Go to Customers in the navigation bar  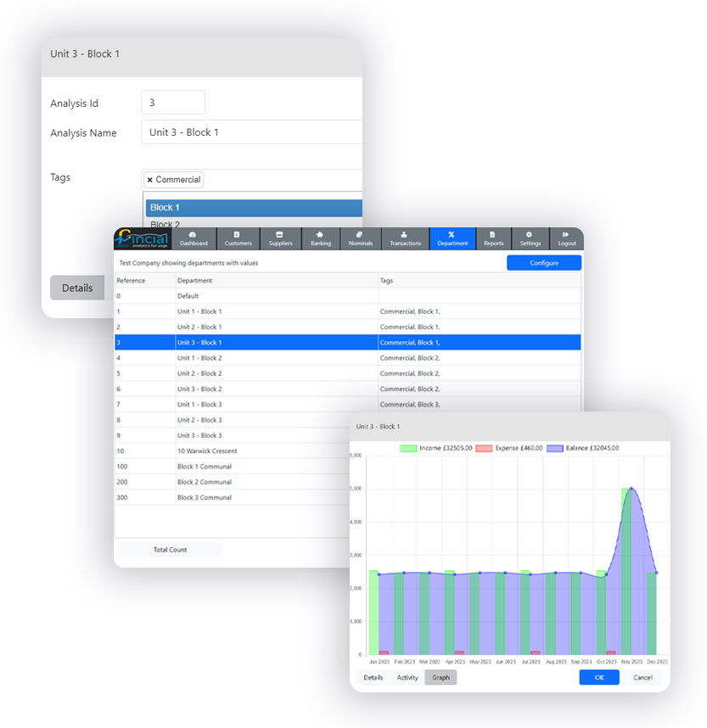coord(238,238)
